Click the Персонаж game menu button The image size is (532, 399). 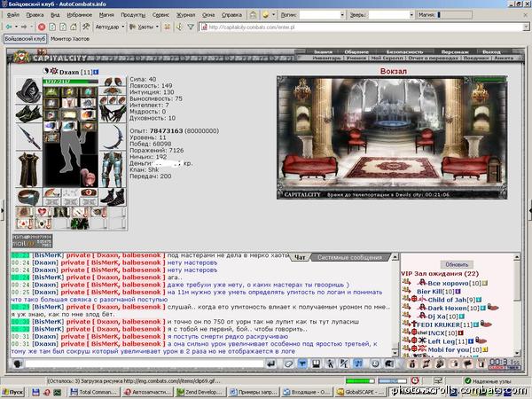[x=455, y=52]
